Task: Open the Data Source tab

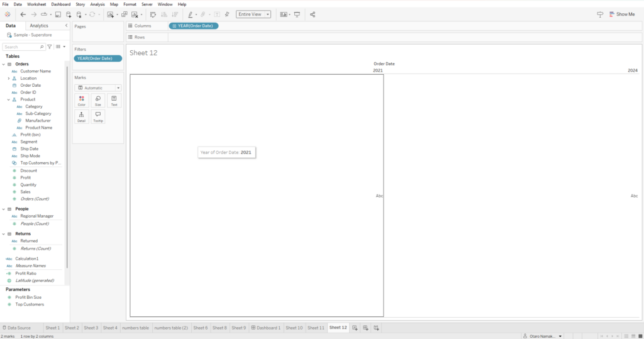Action: pyautogui.click(x=16, y=328)
